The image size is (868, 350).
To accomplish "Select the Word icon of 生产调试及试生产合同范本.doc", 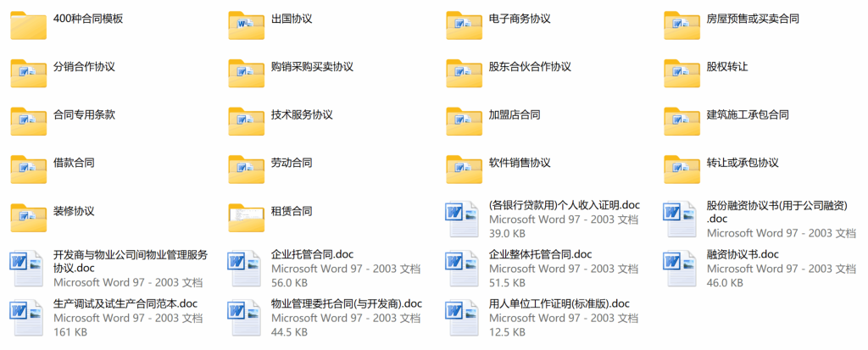I will 26,318.
